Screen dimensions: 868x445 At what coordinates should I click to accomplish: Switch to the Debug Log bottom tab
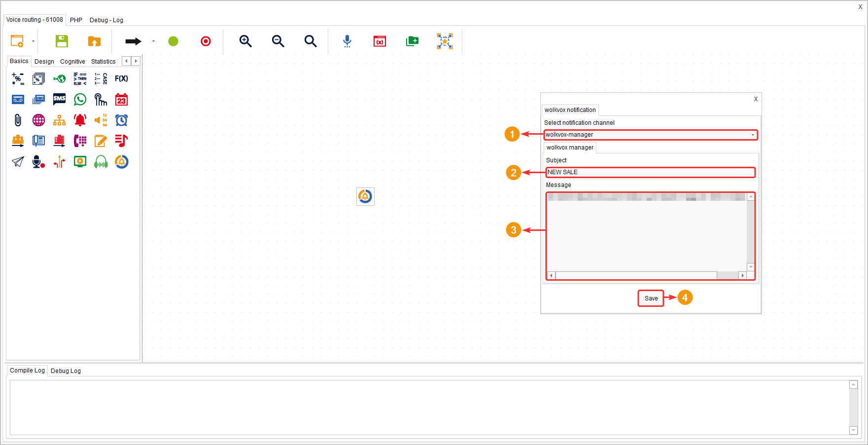(66, 371)
